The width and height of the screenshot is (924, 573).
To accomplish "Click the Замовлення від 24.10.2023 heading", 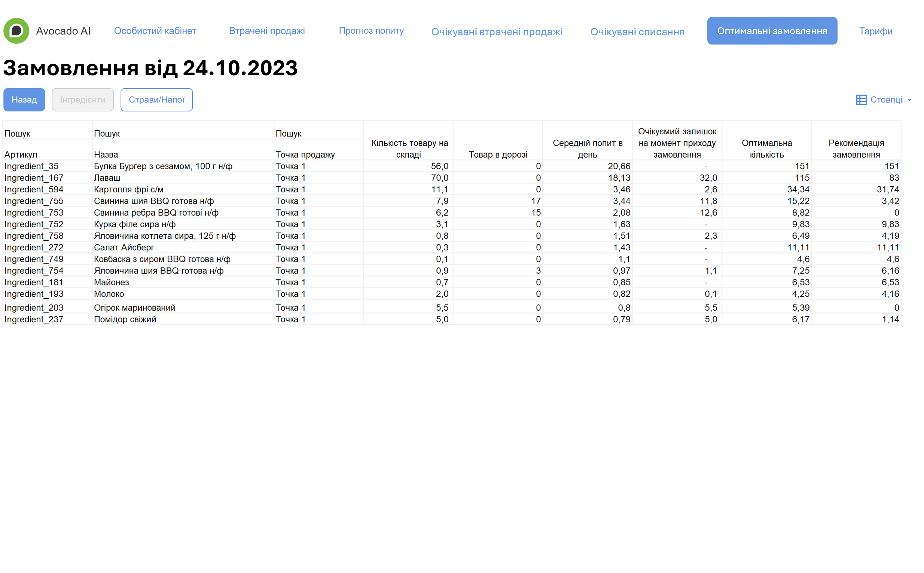I will 150,68.
